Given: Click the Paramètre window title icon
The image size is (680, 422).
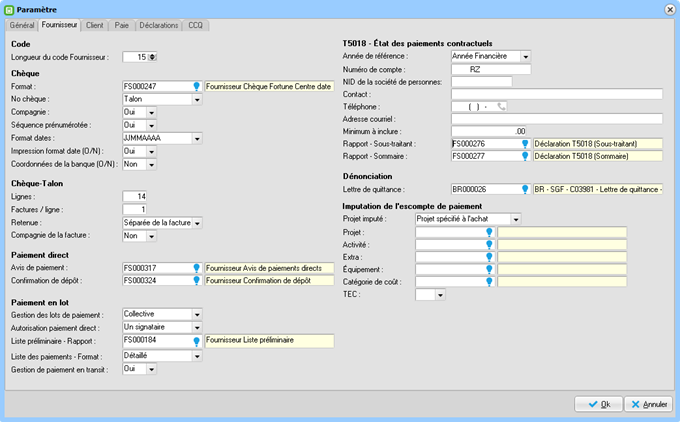Looking at the screenshot, I should [x=9, y=10].
